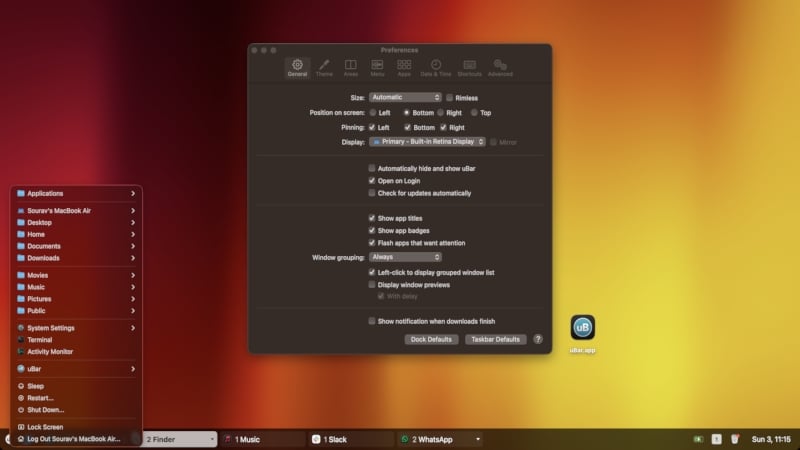Viewport: 800px width, 450px height.
Task: Toggle Bottom pinning checkbox
Action: 407,127
